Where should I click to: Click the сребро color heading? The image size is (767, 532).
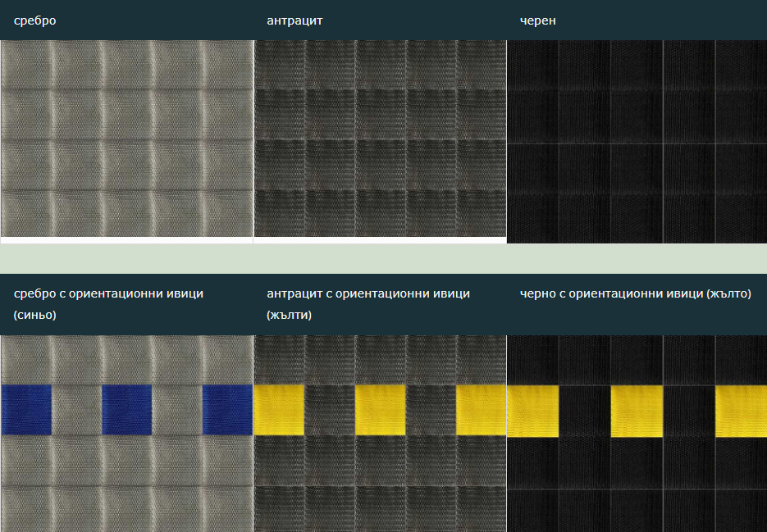point(34,20)
